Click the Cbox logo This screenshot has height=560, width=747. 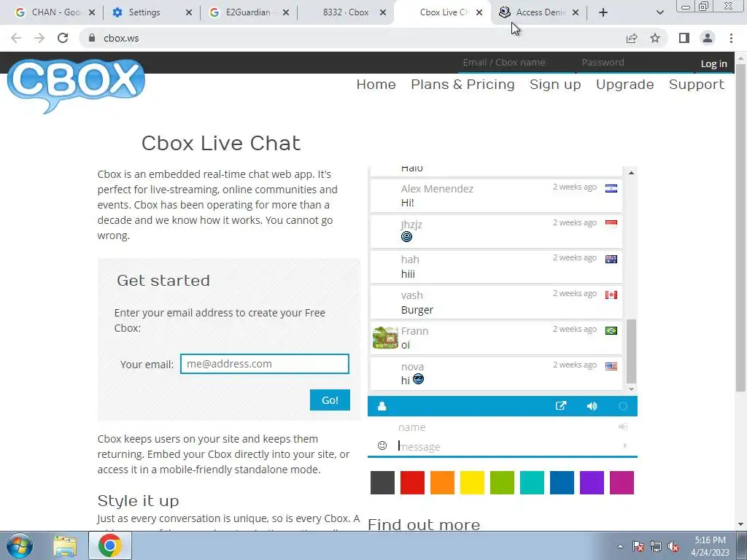pyautogui.click(x=76, y=86)
